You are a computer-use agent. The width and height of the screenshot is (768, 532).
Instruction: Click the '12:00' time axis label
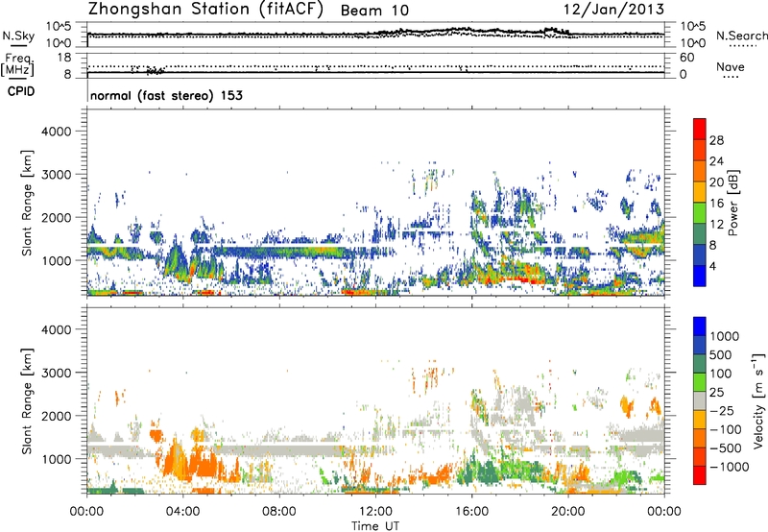pyautogui.click(x=375, y=512)
